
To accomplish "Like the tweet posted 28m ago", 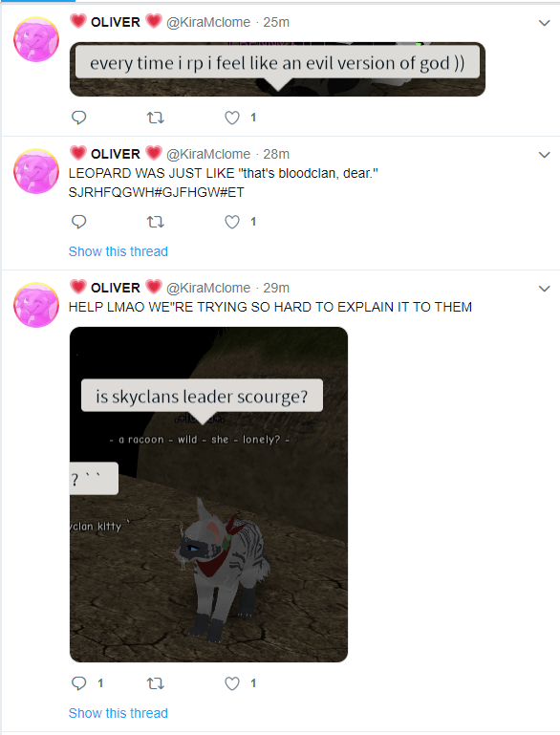I will [232, 221].
